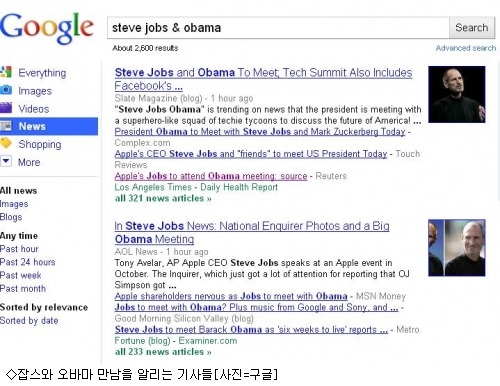Open smiling Steve Jobs thumbnail of second result

(x=457, y=248)
